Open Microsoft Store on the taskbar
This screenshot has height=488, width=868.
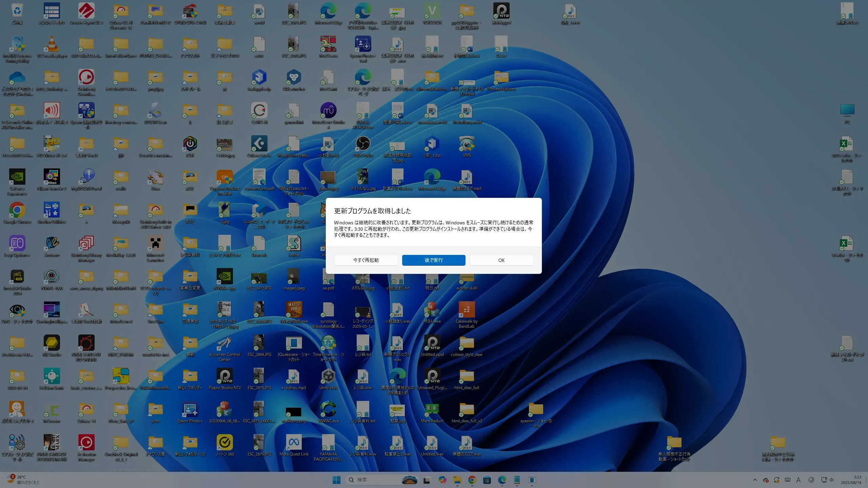487,480
